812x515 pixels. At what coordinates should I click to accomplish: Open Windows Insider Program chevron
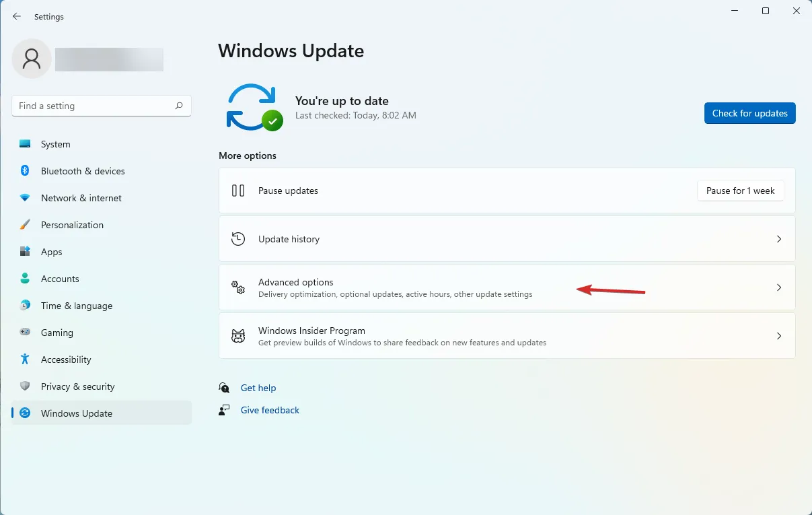pyautogui.click(x=779, y=336)
